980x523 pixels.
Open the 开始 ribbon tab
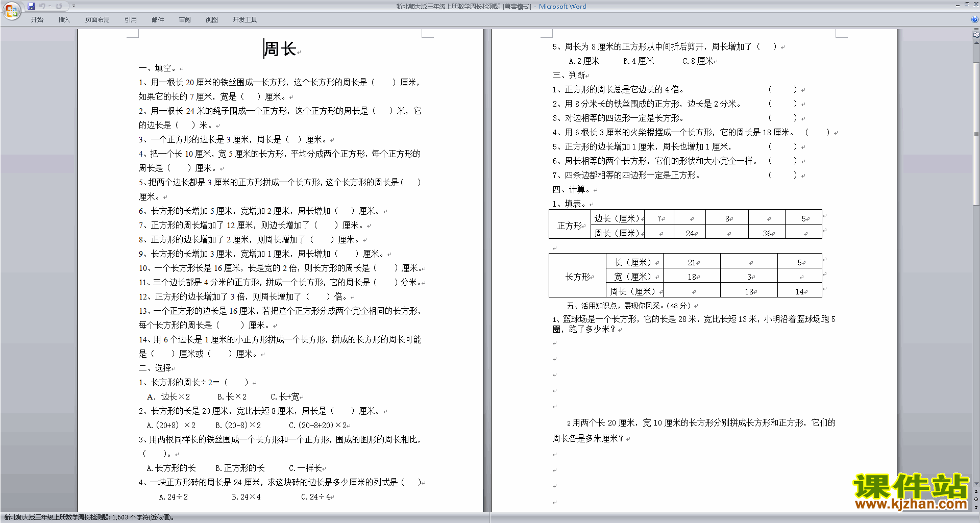37,20
